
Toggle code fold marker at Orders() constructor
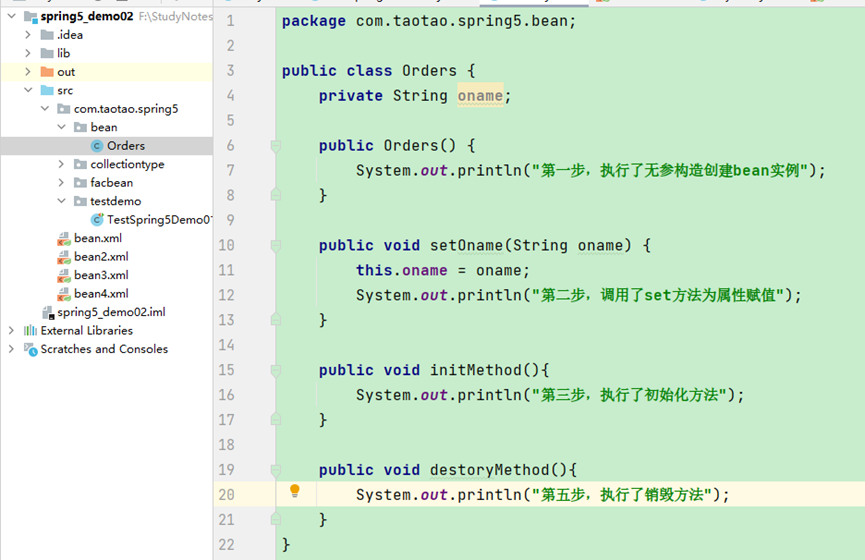pyautogui.click(x=276, y=146)
